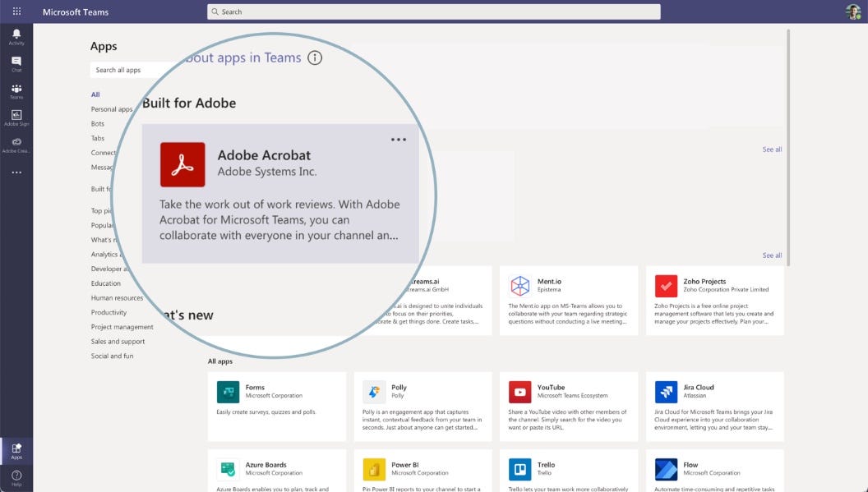Click info icon beside apps in Teams
The width and height of the screenshot is (868, 492).
[315, 57]
